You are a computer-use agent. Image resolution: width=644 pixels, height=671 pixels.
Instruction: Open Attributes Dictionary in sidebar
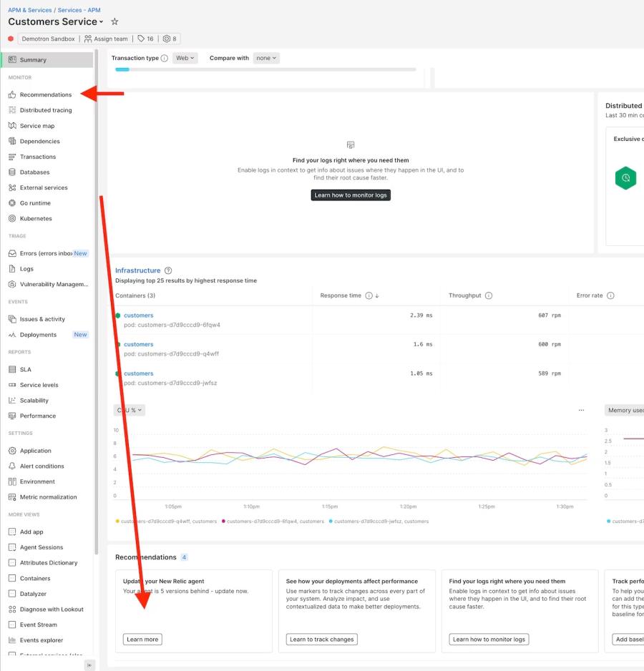coord(49,563)
